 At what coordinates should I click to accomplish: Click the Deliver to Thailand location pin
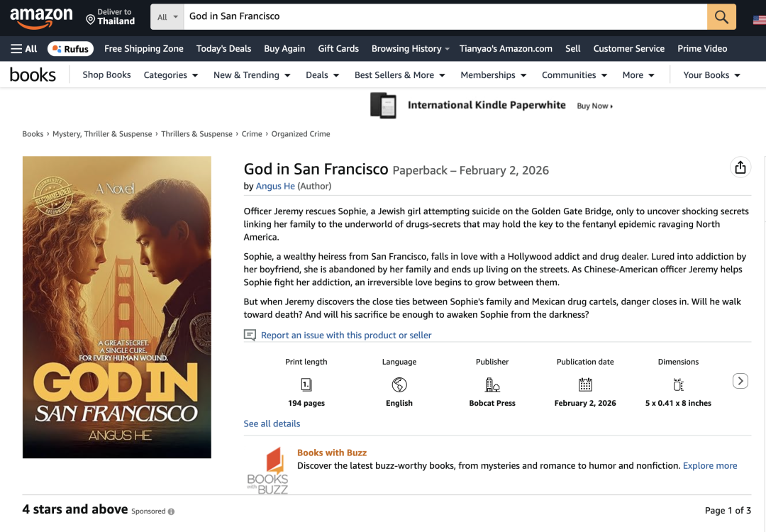point(91,19)
